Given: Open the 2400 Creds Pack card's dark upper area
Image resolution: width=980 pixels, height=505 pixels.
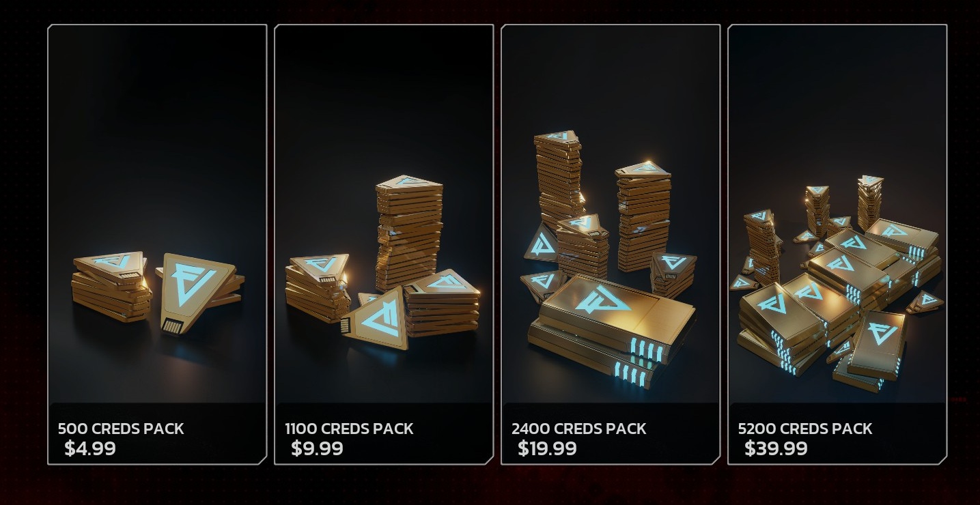Looking at the screenshot, I should 611,75.
